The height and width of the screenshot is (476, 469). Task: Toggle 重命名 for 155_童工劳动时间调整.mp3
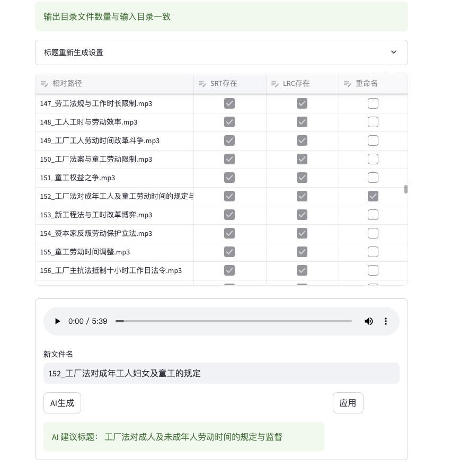[x=373, y=252]
